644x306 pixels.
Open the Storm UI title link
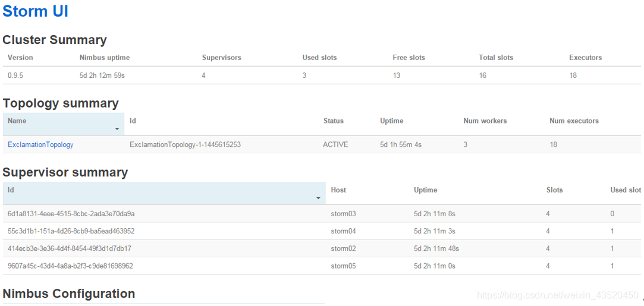click(35, 11)
